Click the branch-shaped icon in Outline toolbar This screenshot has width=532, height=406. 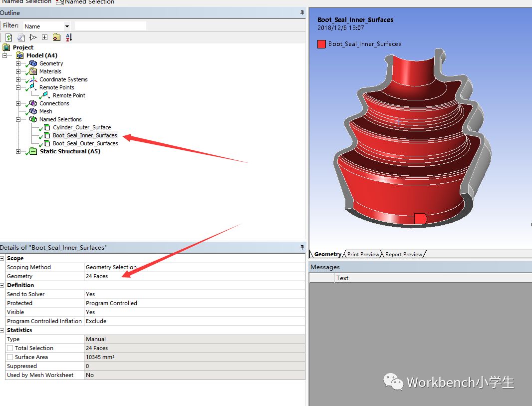[x=33, y=37]
